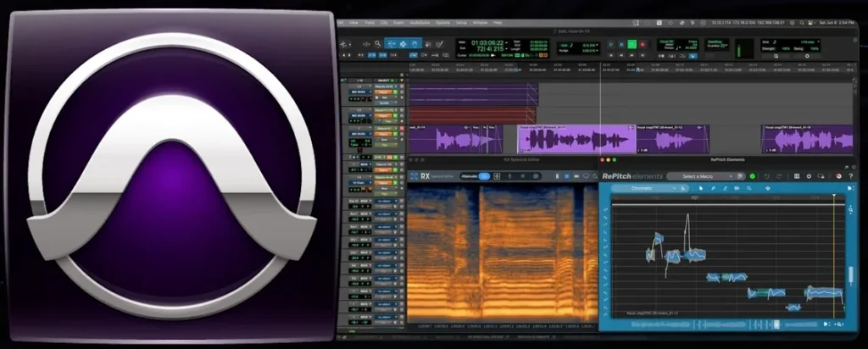Click RePitch Redo arrow
The image size is (868, 349).
click(779, 176)
